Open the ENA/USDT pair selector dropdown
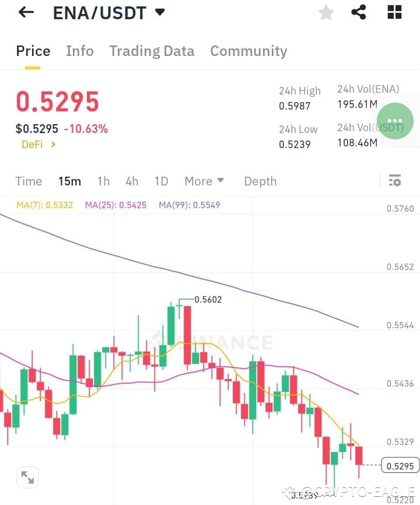 pyautogui.click(x=108, y=12)
